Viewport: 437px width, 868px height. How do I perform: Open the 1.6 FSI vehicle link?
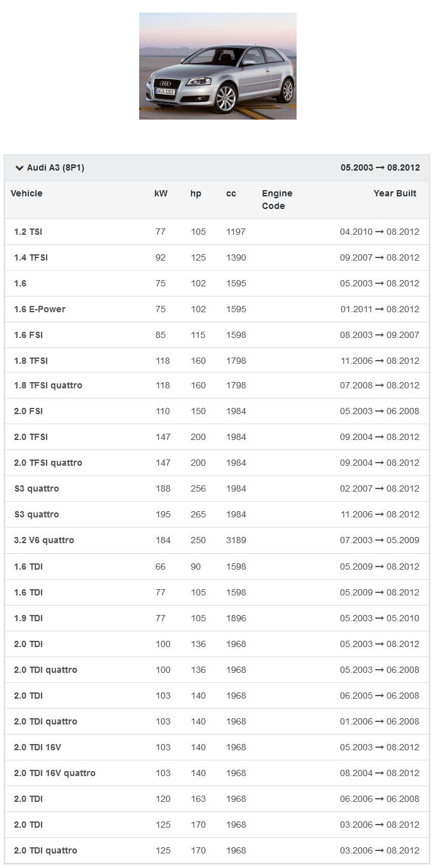point(28,335)
